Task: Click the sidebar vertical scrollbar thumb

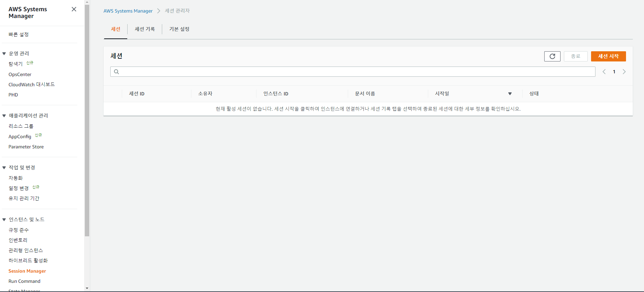Action: pyautogui.click(x=87, y=121)
